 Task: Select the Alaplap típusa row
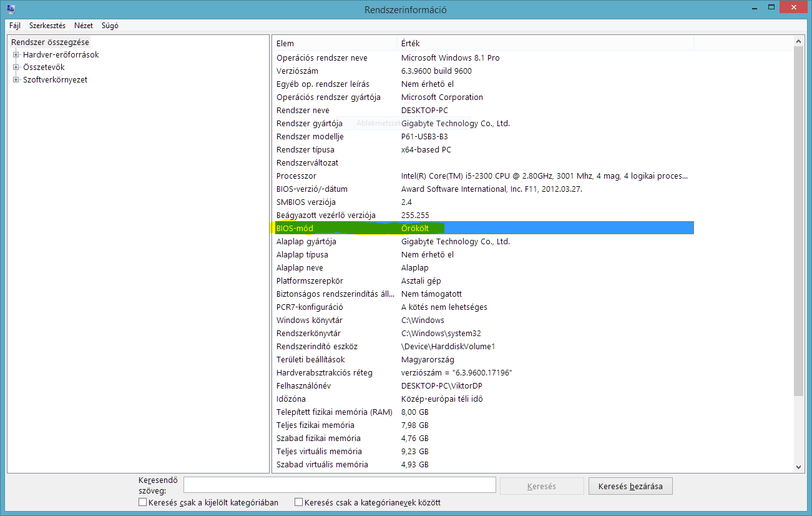pyautogui.click(x=483, y=254)
